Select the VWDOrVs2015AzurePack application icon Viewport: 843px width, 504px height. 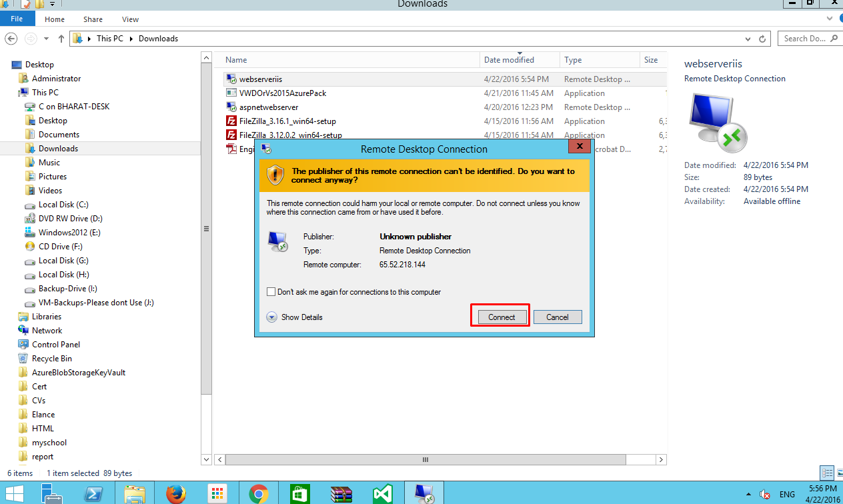tap(231, 93)
